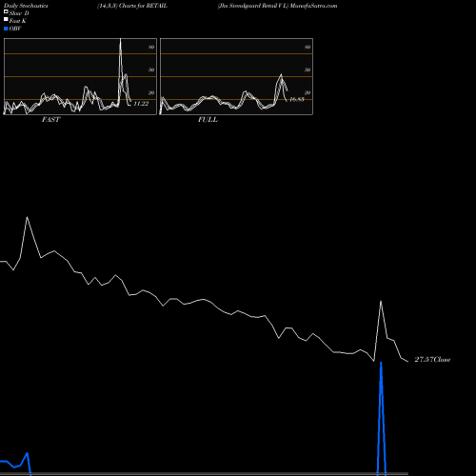476x476 pixels.
Task: Click the 'OBV' legend label
Action: (15, 29)
